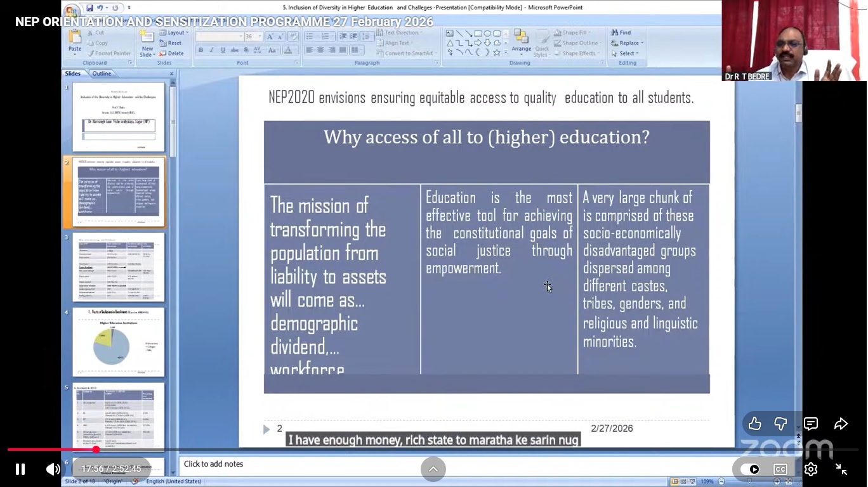Like the video with thumbs up
Screen dimensions: 868x487
click(x=754, y=424)
